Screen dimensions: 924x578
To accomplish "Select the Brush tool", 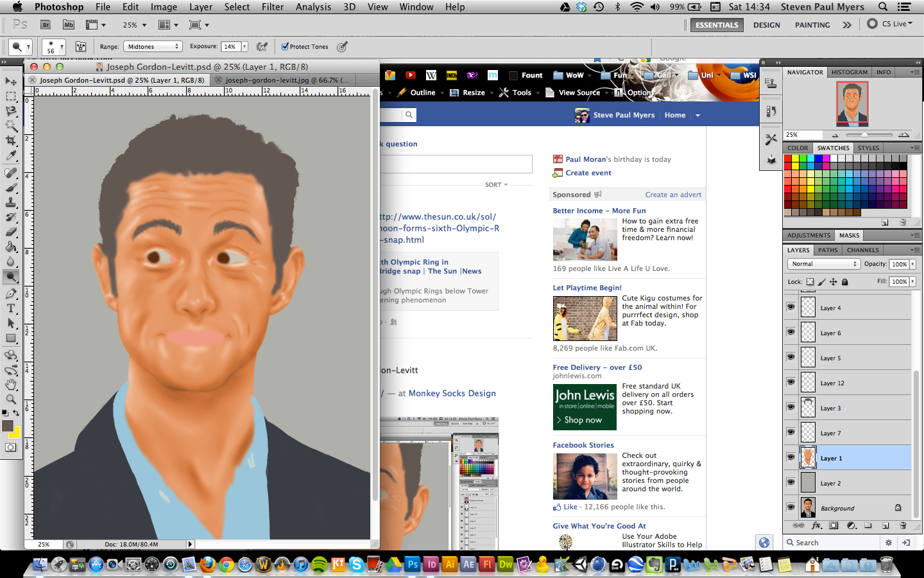I will 11,188.
